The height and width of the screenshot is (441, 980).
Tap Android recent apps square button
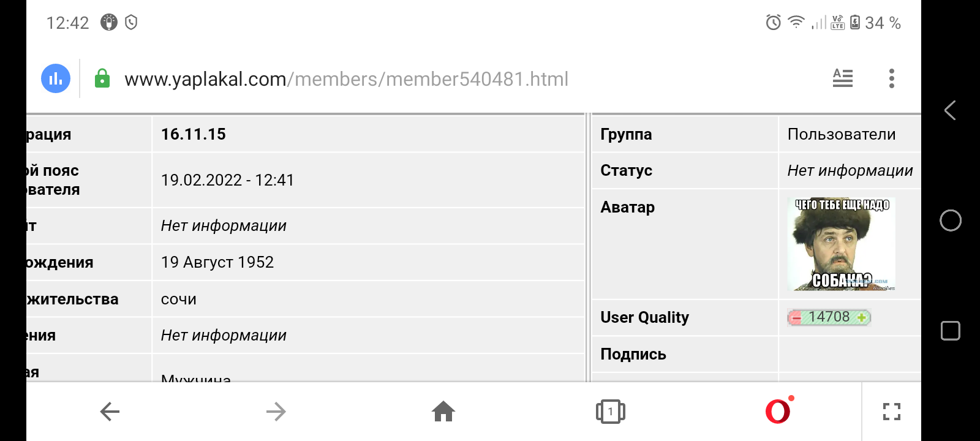pyautogui.click(x=951, y=331)
